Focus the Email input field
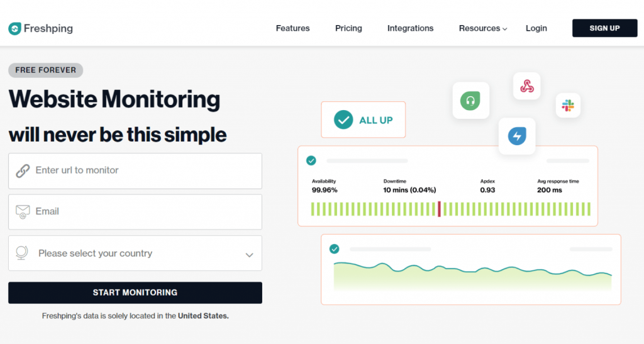The height and width of the screenshot is (344, 644). [x=135, y=212]
